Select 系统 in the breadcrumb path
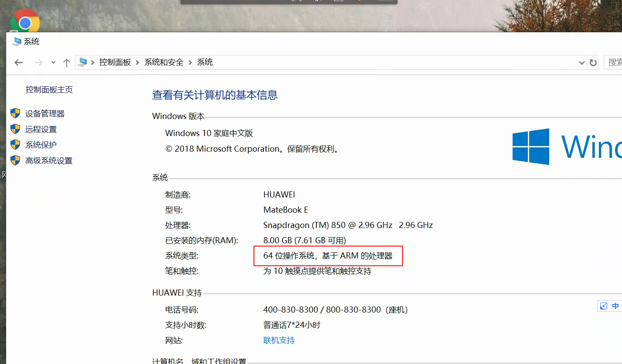 click(x=205, y=62)
